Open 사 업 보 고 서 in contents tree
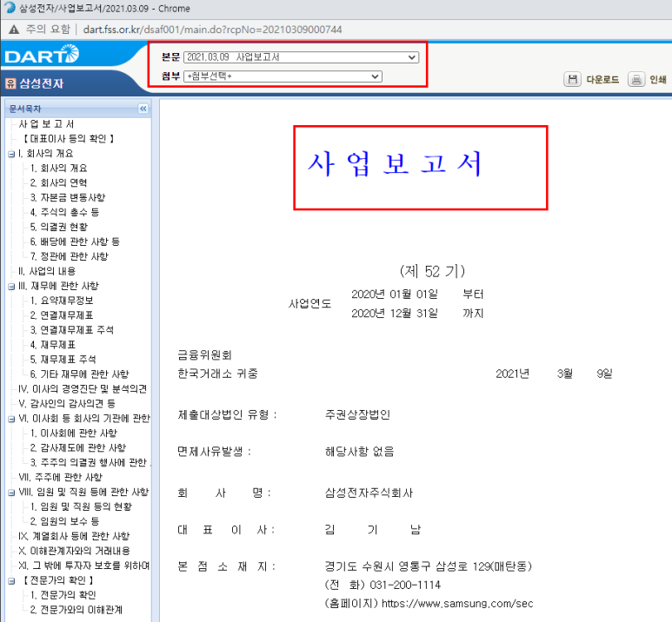The width and height of the screenshot is (672, 622). (x=46, y=124)
